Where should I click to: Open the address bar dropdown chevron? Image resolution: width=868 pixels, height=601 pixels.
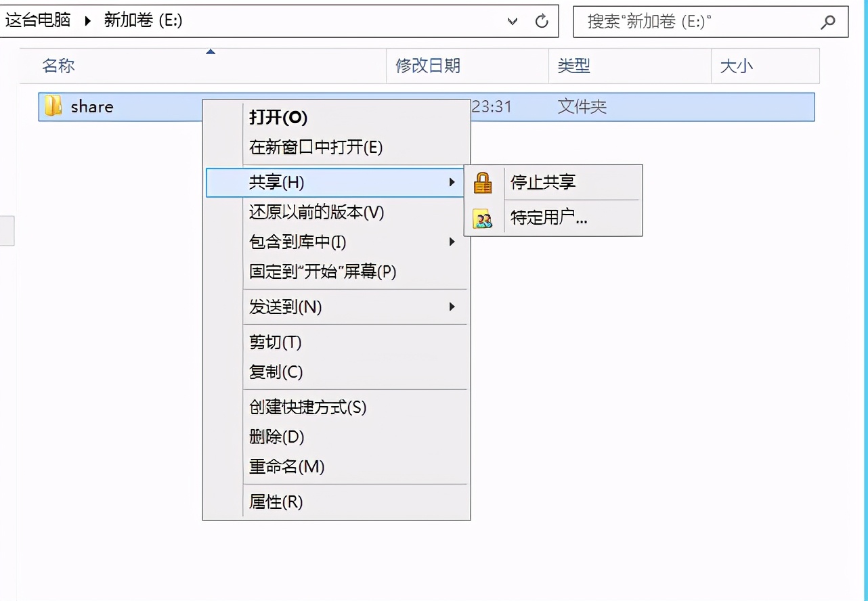click(512, 21)
